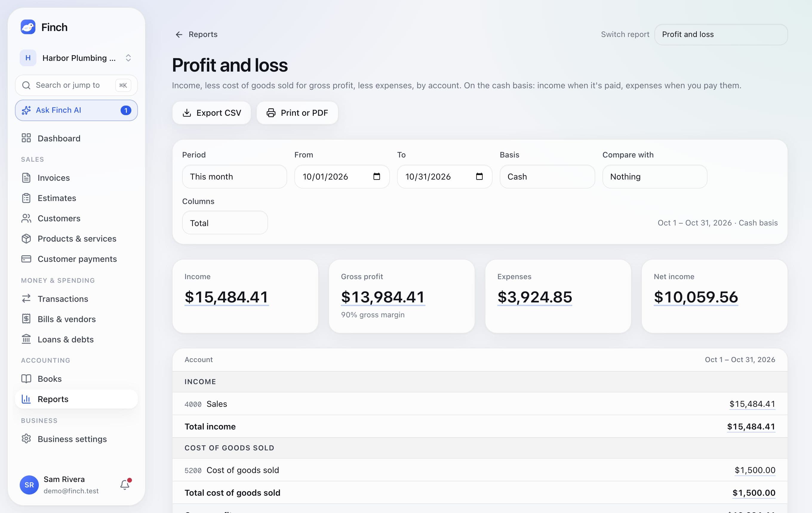Screen dimensions: 812x513
Task: Click the Expenses amount $3,924.85
Action: (x=534, y=297)
